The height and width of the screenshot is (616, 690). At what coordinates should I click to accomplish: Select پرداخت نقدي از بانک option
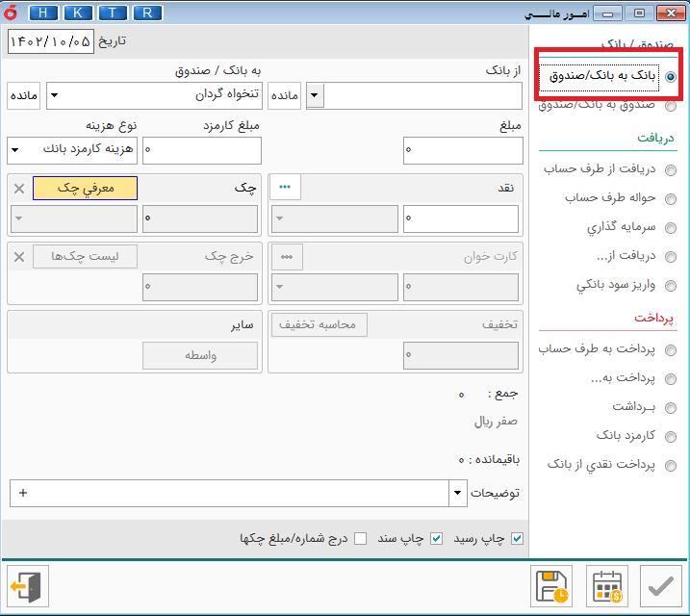pyautogui.click(x=670, y=465)
